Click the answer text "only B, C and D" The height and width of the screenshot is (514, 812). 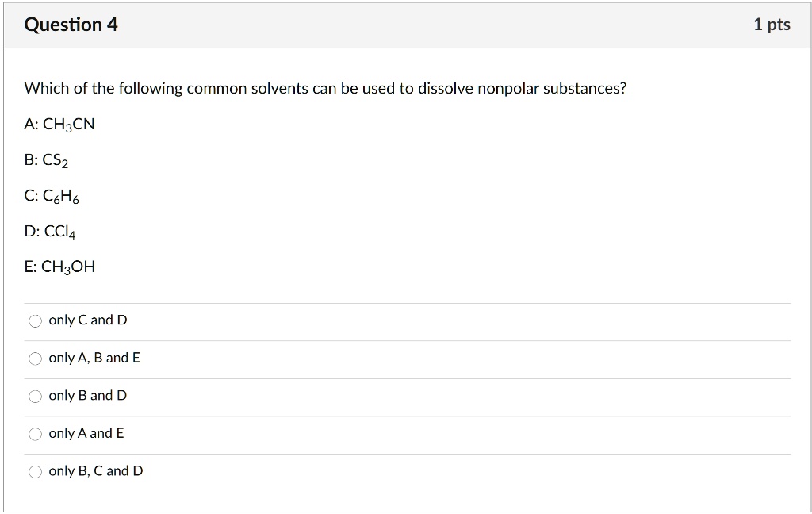tap(95, 471)
